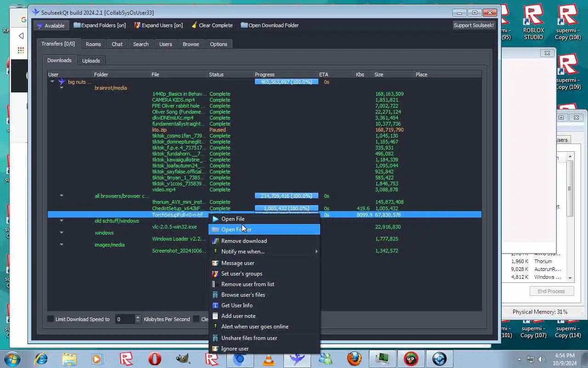
Task: Sort by the Status column header
Action: tap(231, 75)
